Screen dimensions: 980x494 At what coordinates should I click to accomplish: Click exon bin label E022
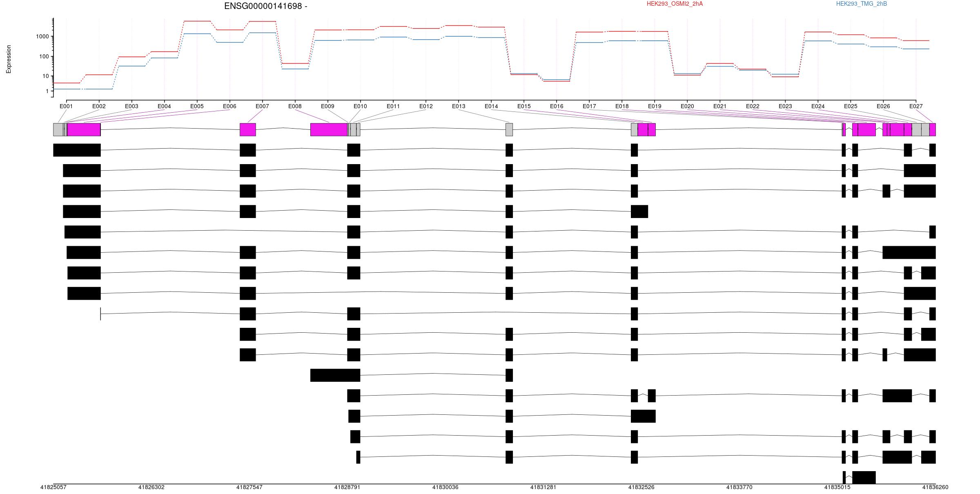753,106
